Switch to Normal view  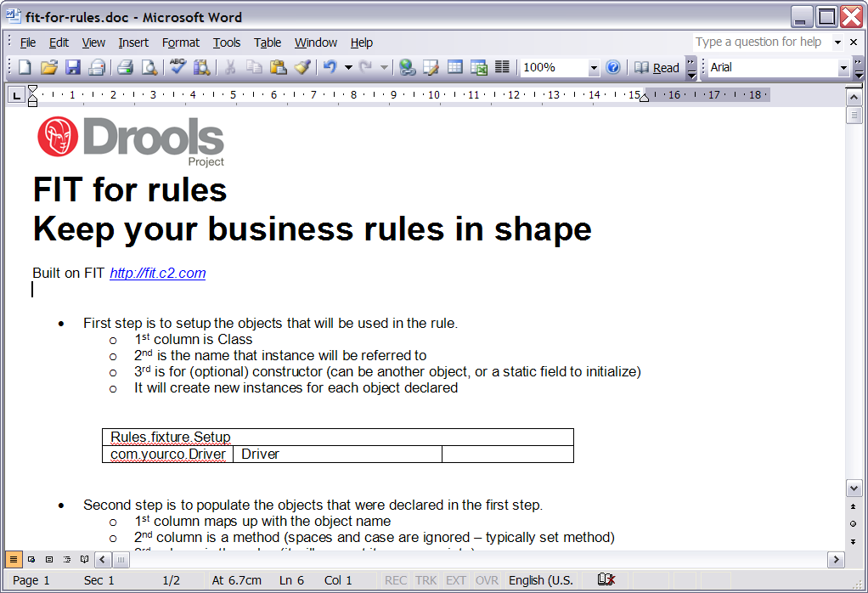[14, 560]
